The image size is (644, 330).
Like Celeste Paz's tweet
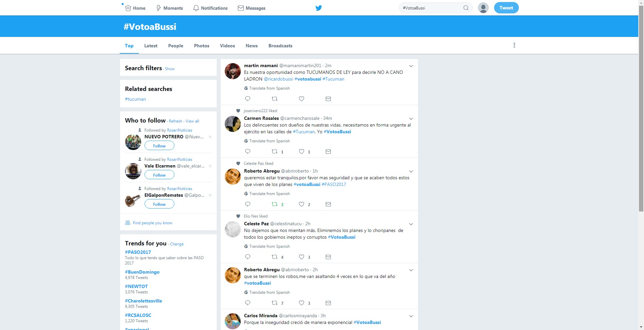coord(302,257)
